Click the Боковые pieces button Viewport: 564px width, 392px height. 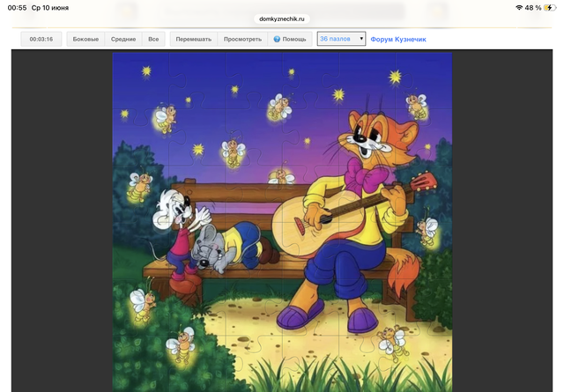[85, 39]
